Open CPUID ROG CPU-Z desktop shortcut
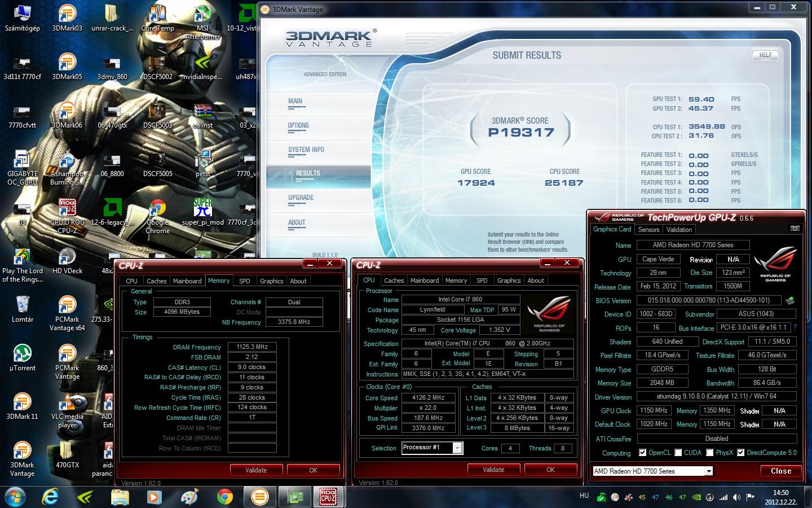The width and height of the screenshot is (812, 508). click(67, 216)
